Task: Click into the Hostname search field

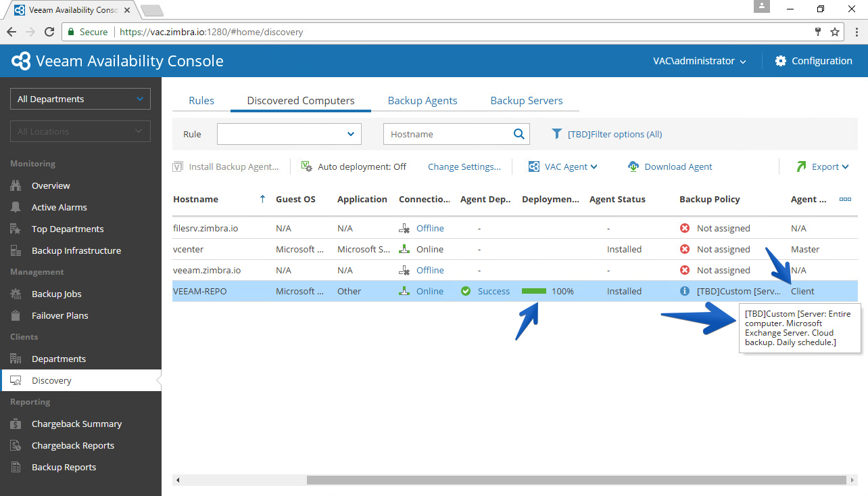Action: 449,134
